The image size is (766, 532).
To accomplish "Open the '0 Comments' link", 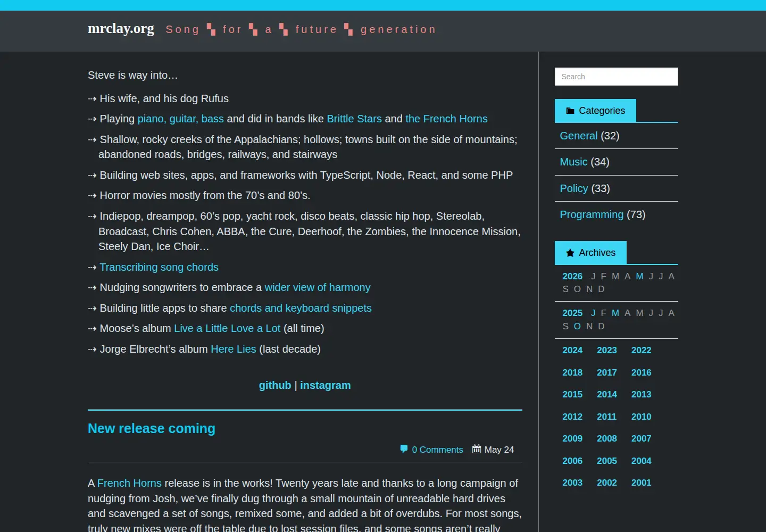I will (x=437, y=450).
